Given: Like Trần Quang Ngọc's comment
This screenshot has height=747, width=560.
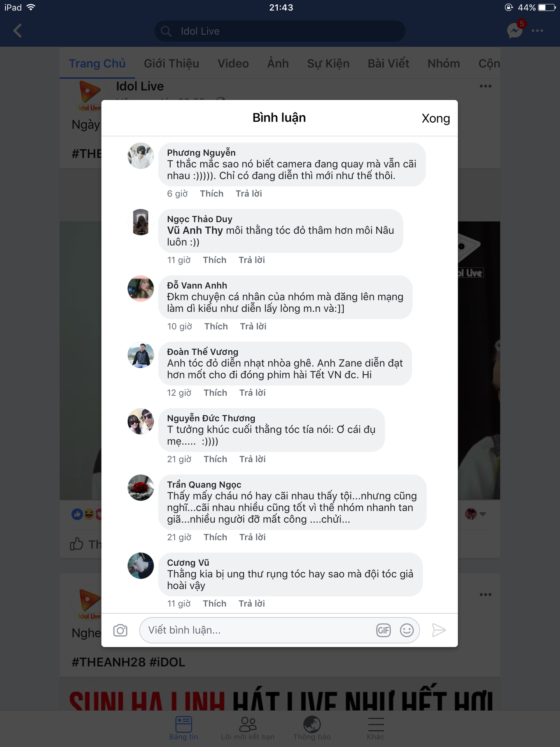Looking at the screenshot, I should click(x=215, y=537).
